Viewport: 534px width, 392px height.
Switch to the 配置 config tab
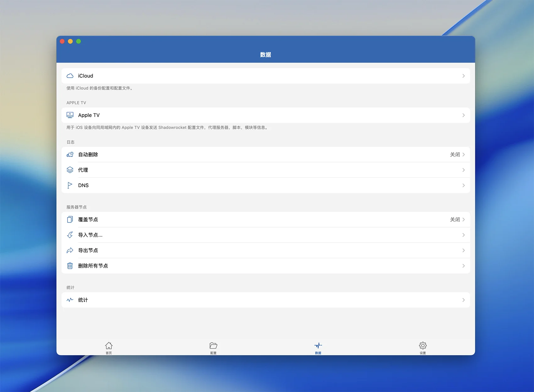pos(213,347)
